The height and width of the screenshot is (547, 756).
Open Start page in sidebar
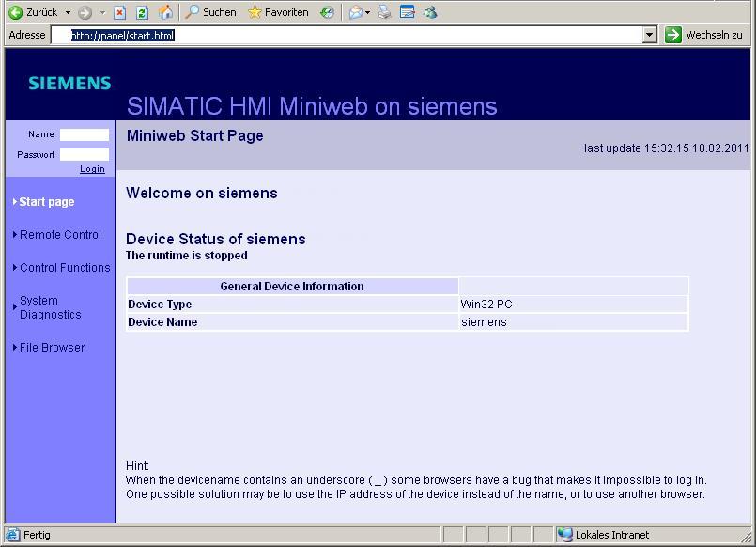[x=47, y=202]
